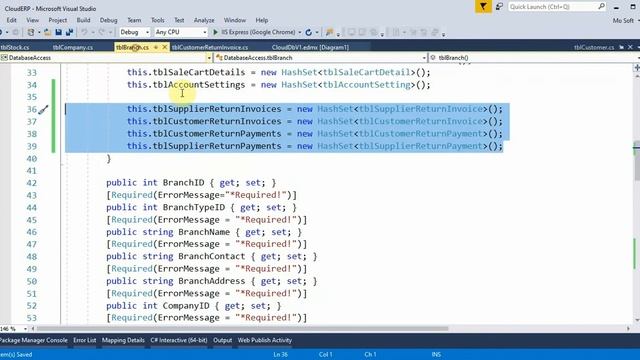Click the feedback icon beside Quick Launch
The width and height of the screenshot is (640, 360).
(499, 7)
